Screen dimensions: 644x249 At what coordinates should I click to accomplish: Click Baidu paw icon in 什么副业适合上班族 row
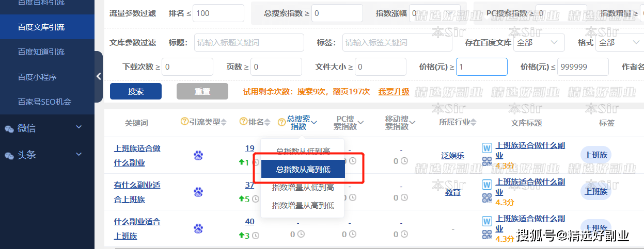198,228
